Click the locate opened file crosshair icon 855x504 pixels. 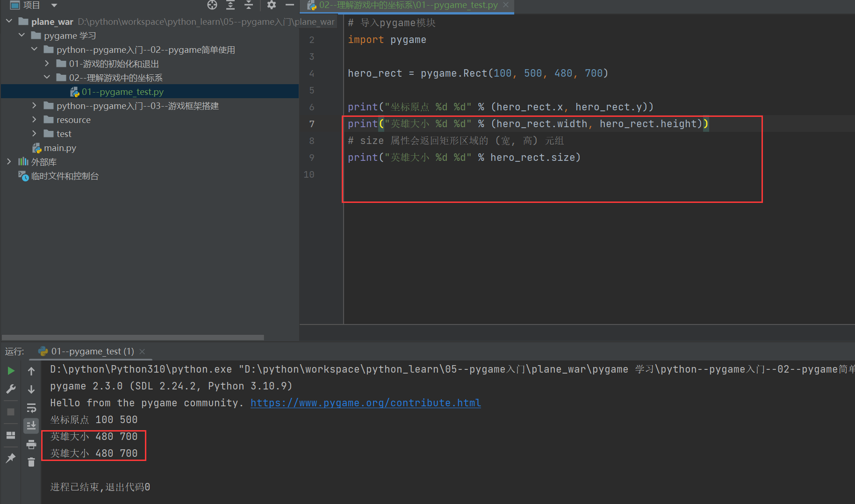click(x=212, y=5)
